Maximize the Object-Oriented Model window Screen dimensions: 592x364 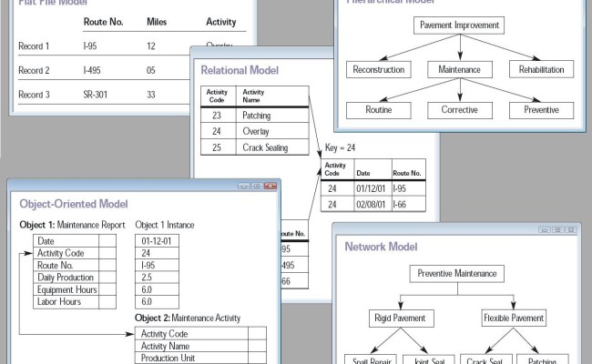coord(257,186)
